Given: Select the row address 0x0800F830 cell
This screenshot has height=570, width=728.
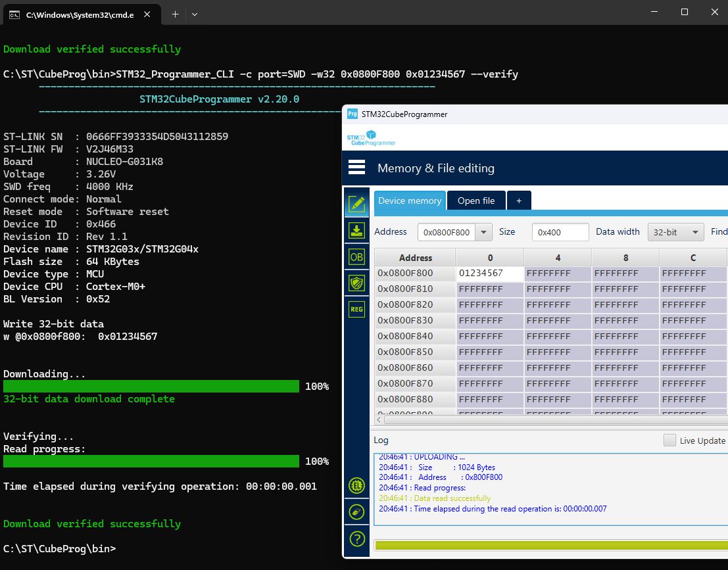Looking at the screenshot, I should pyautogui.click(x=415, y=321).
